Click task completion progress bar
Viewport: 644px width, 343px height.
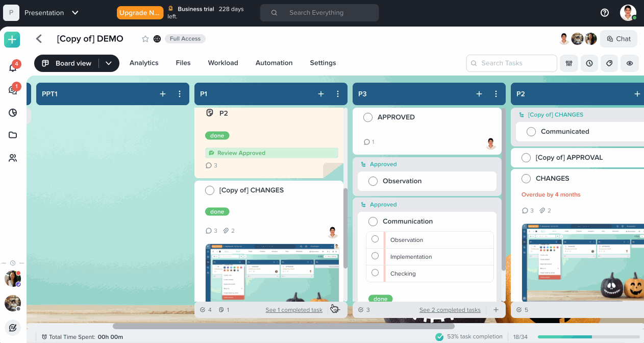pos(588,337)
